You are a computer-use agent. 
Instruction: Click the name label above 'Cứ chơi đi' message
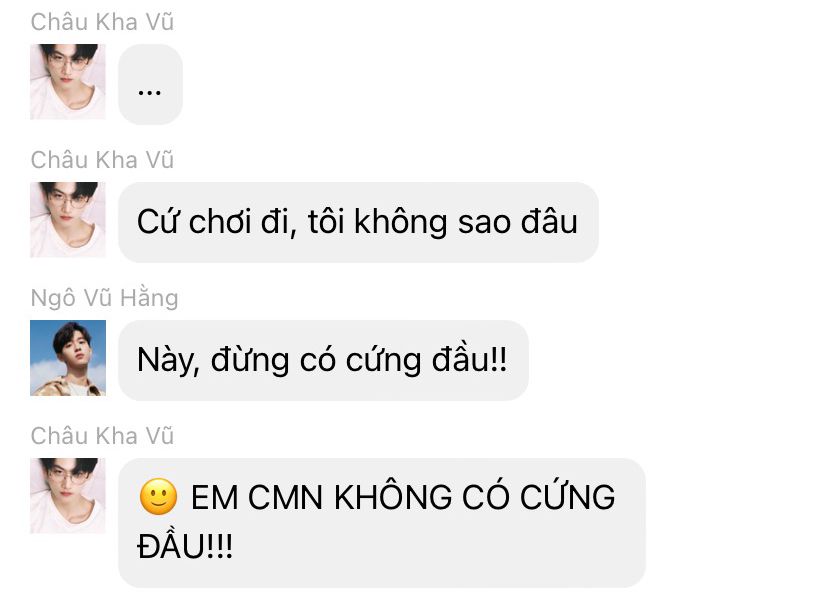[102, 160]
